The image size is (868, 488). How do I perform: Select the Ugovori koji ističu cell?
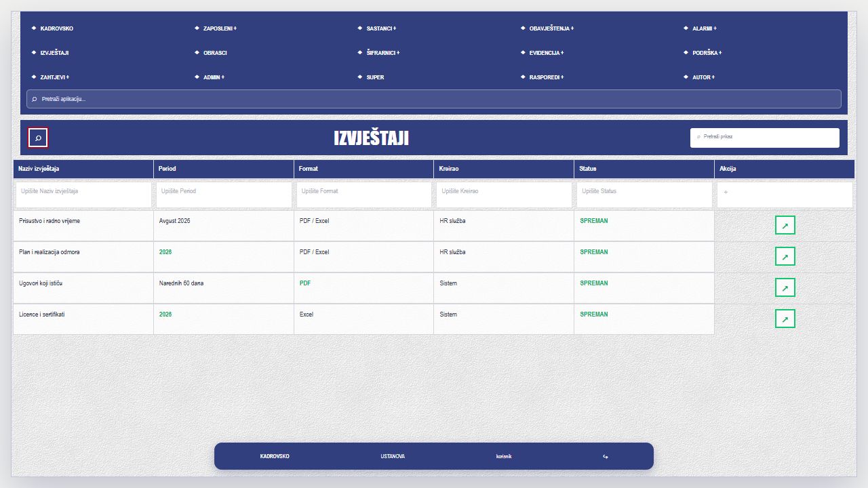click(83, 288)
